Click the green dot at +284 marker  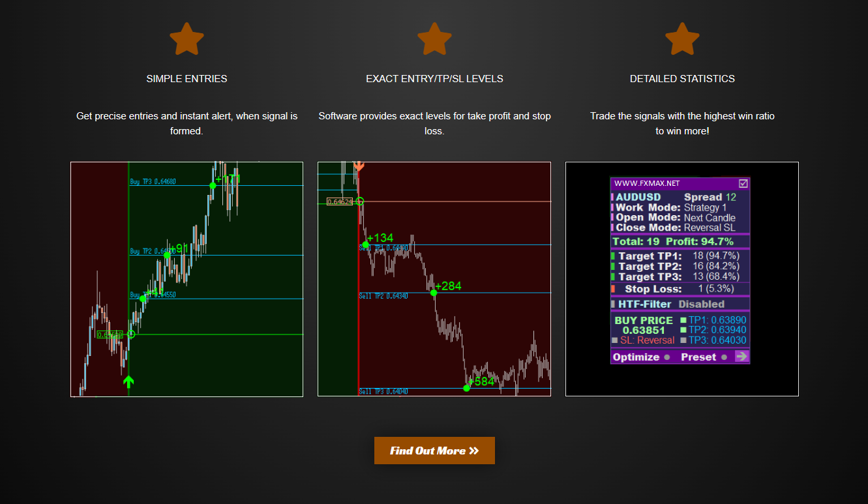click(434, 293)
